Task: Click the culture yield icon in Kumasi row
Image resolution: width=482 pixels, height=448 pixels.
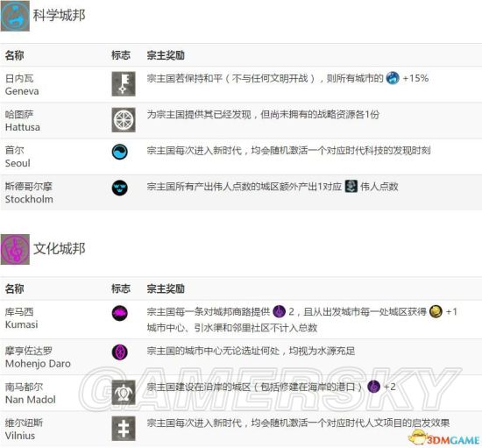Action: coord(279,311)
